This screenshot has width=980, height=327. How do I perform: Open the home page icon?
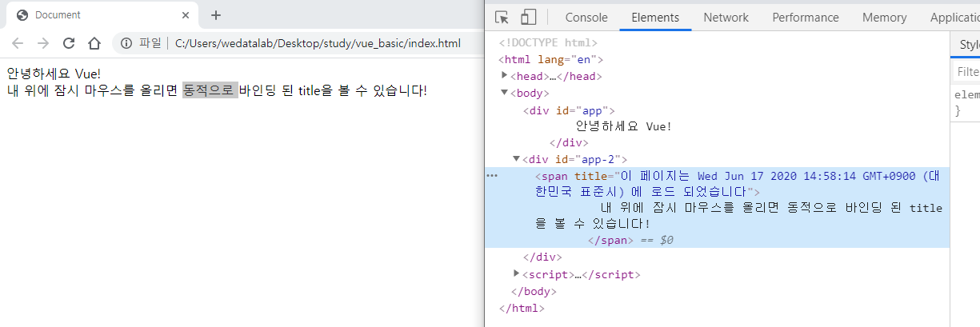94,43
